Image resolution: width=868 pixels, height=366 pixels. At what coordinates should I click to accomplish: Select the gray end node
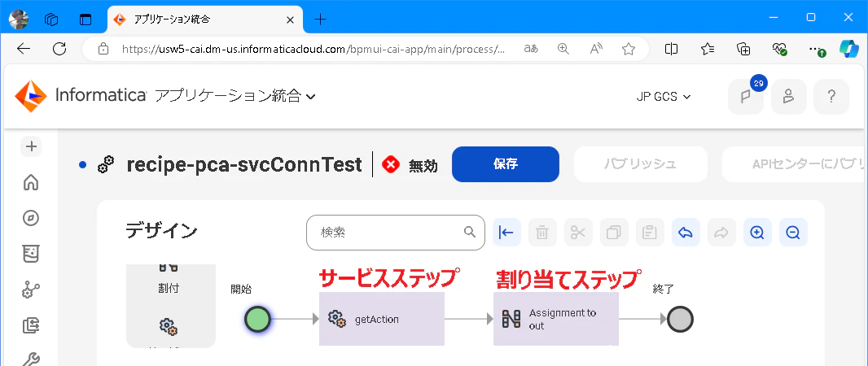(680, 320)
